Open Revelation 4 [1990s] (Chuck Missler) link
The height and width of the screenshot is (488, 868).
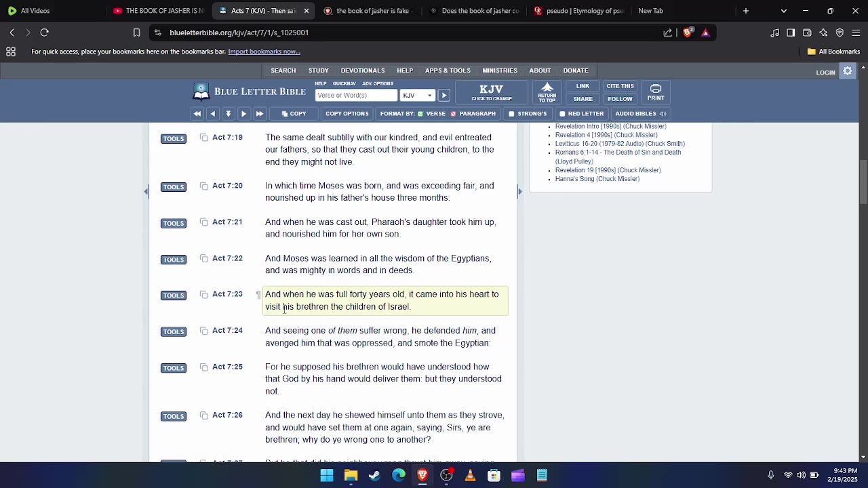pos(606,135)
